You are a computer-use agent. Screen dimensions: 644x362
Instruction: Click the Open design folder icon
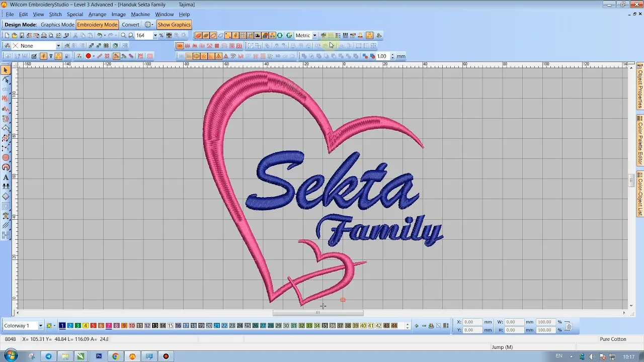(15, 35)
